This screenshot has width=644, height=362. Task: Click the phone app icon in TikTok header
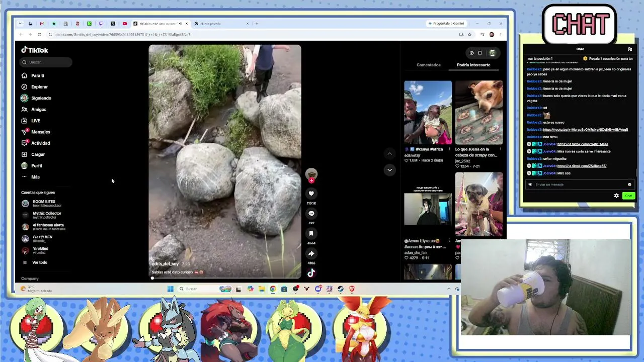coord(480,53)
